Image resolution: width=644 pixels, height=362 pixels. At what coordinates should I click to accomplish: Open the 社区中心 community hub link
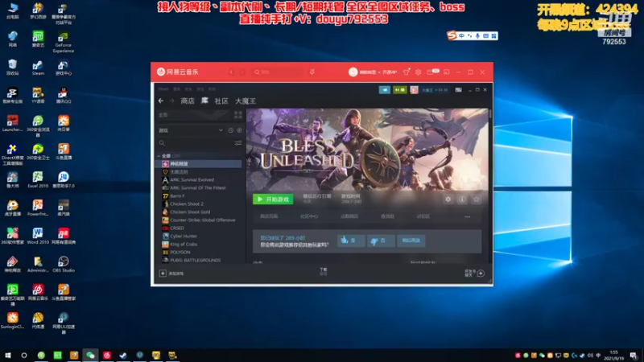pos(309,216)
